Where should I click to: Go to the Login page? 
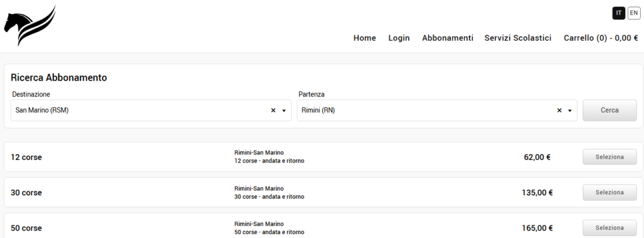coord(399,38)
